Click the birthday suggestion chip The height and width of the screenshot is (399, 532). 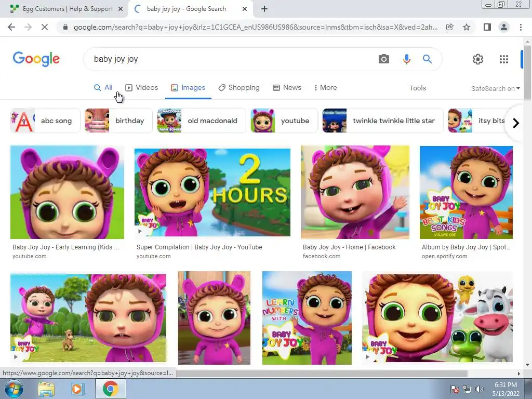(119, 121)
